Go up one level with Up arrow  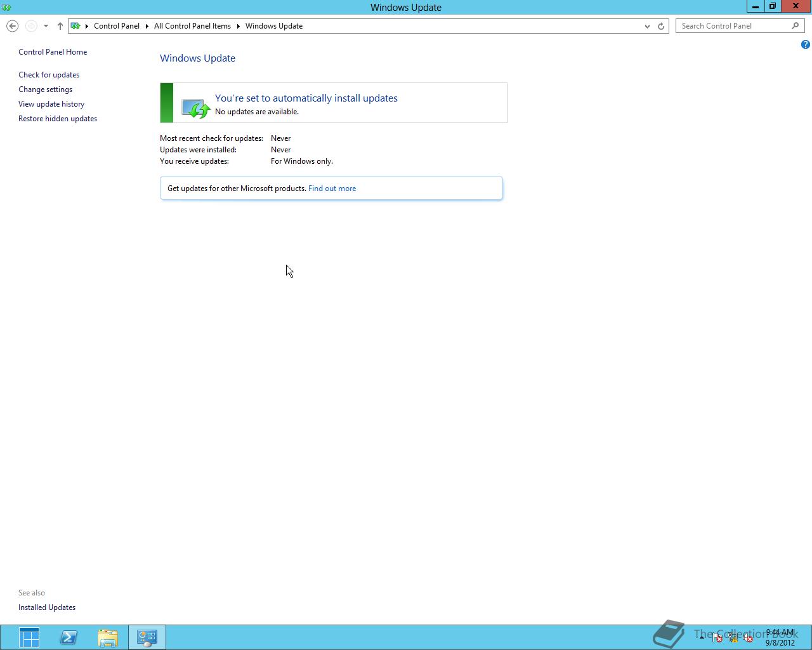tap(60, 26)
